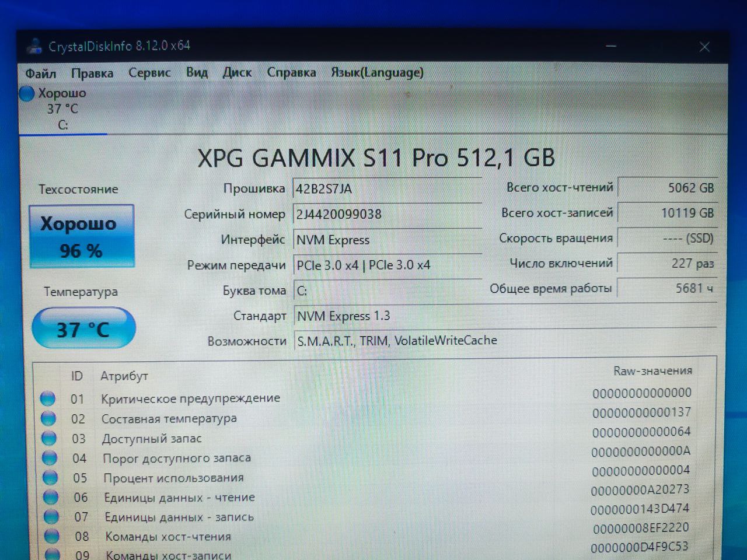Click status circle for attribute 05
This screenshot has width=747, height=560.
[x=51, y=478]
